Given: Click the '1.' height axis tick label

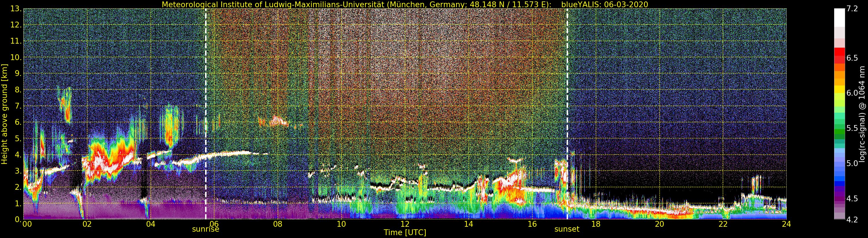Looking at the screenshot, I should [18, 203].
